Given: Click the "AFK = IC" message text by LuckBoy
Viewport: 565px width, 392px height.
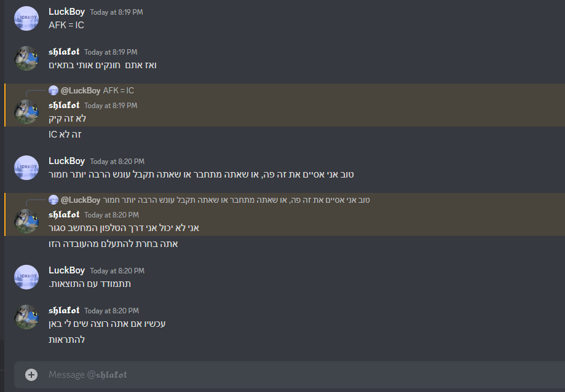Looking at the screenshot, I should click(66, 25).
